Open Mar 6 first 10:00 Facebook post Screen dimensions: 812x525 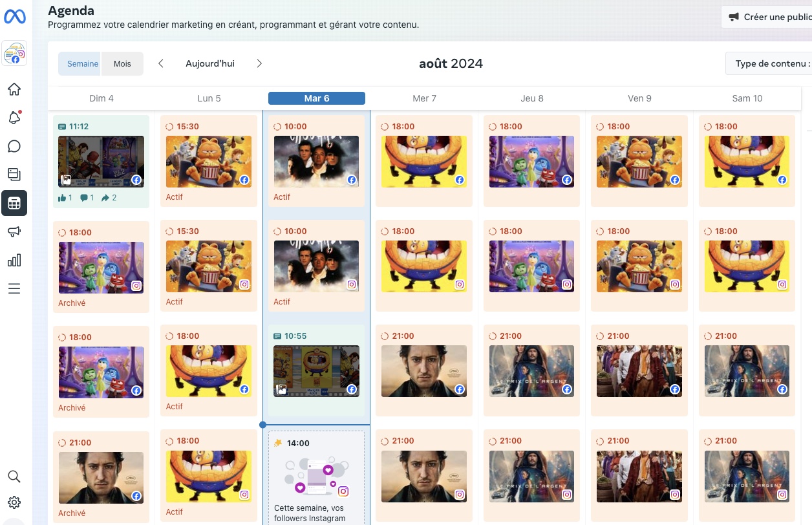coord(316,161)
